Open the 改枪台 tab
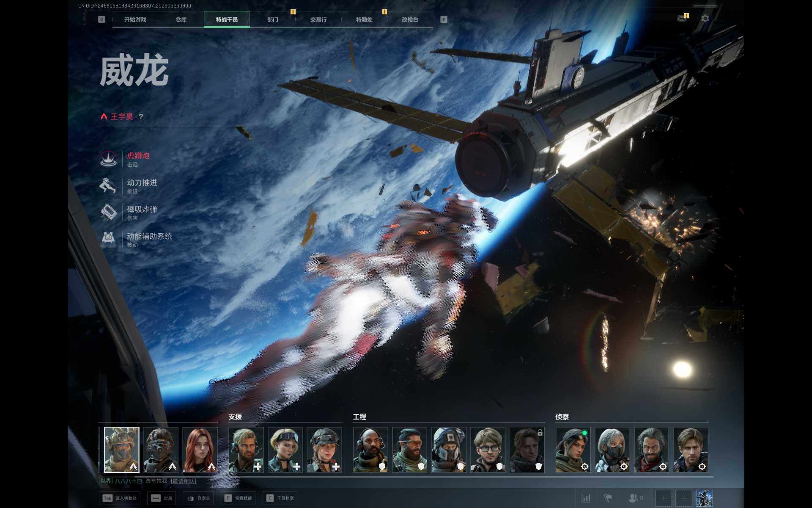The height and width of the screenshot is (508, 812). click(410, 19)
